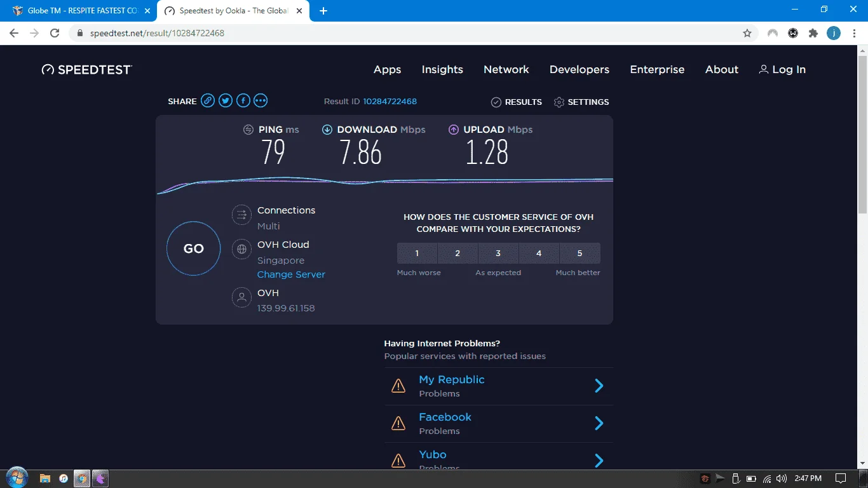Open the Insights menu
The height and width of the screenshot is (488, 868).
click(x=442, y=70)
